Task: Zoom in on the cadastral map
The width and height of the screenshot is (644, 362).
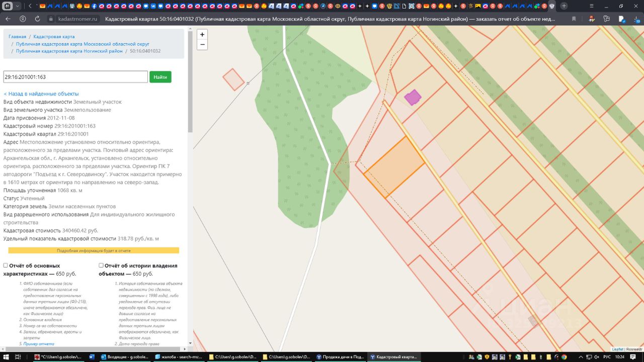Action: click(202, 35)
